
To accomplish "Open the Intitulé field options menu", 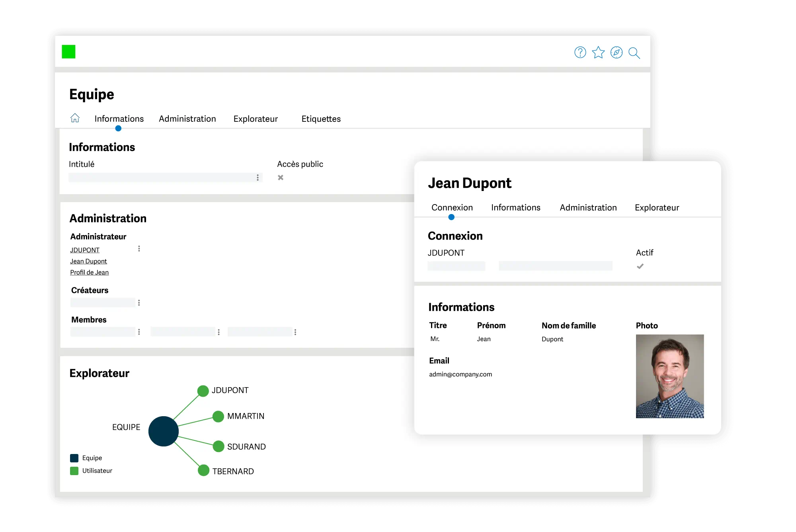I will pos(258,177).
